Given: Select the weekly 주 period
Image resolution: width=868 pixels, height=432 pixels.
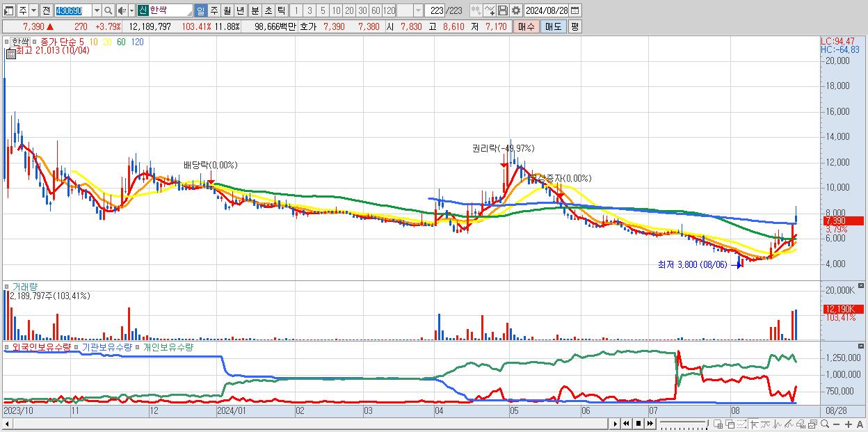Looking at the screenshot, I should (214, 10).
